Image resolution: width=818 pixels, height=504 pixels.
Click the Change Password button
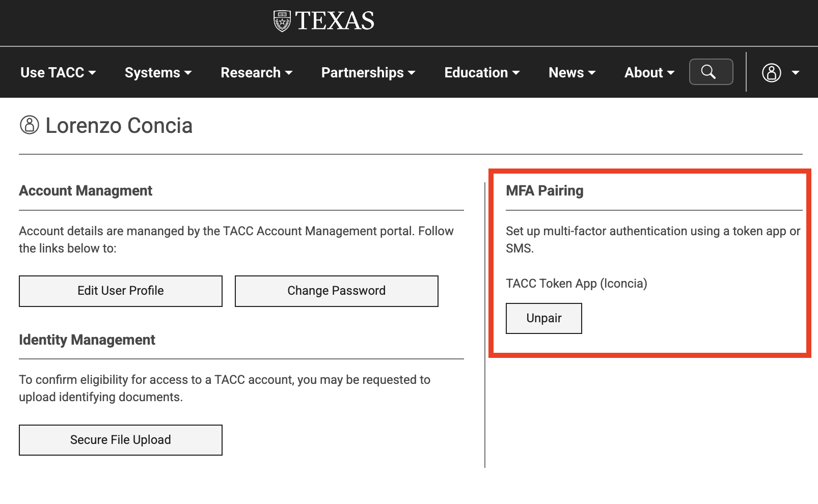point(336,291)
